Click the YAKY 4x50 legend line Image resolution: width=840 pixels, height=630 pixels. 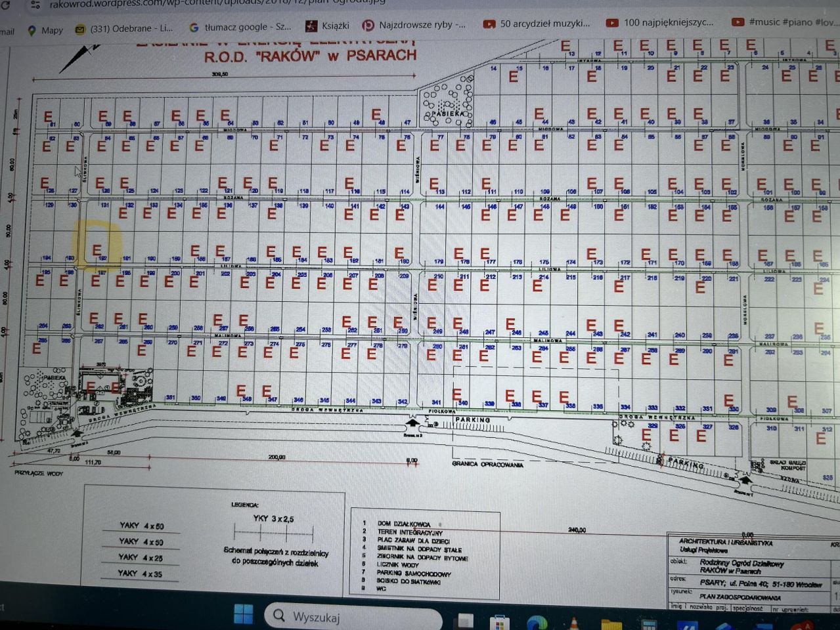coord(141,541)
